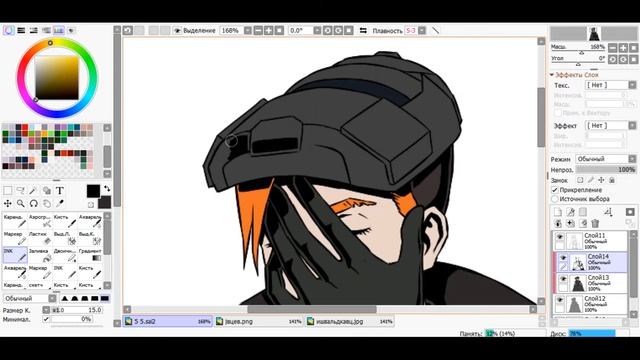Switch to the jpg document tab
640x360 pixels.
(x=350, y=321)
